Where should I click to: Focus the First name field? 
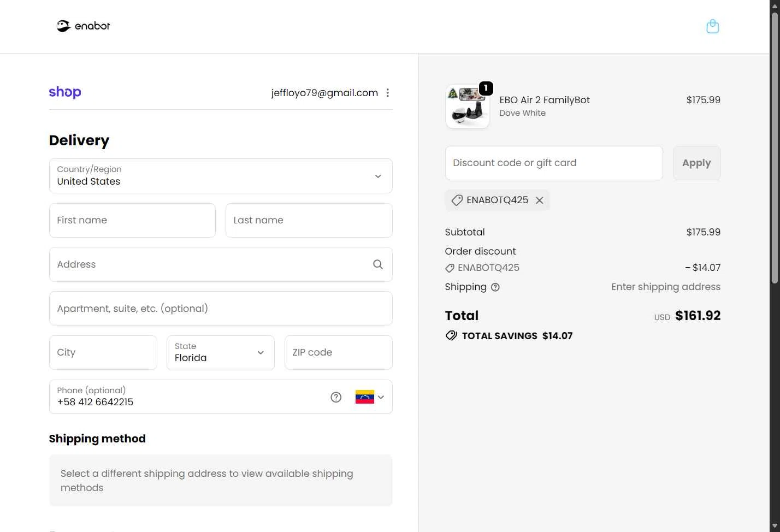pos(132,221)
